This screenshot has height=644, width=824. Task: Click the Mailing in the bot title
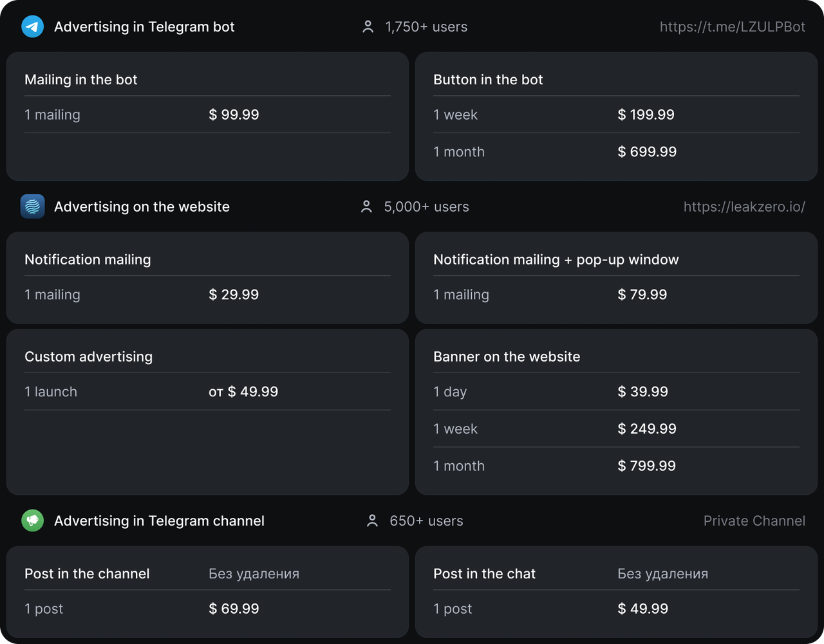tap(81, 80)
